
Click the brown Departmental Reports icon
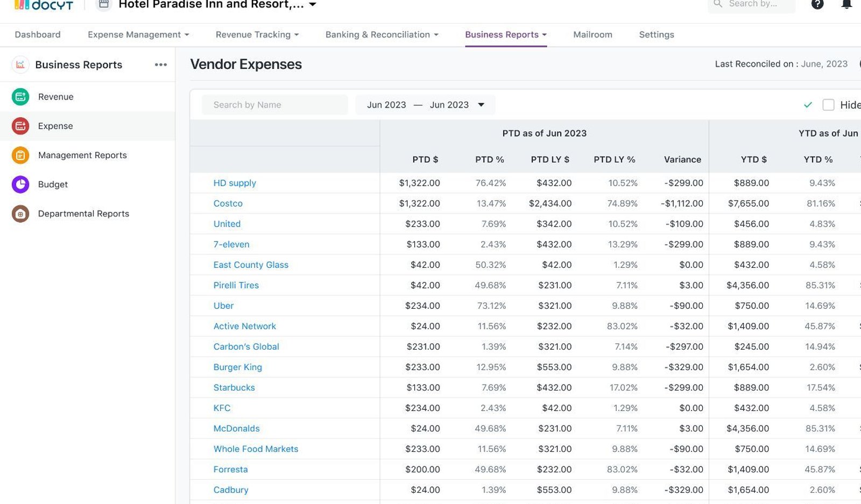pos(20,214)
